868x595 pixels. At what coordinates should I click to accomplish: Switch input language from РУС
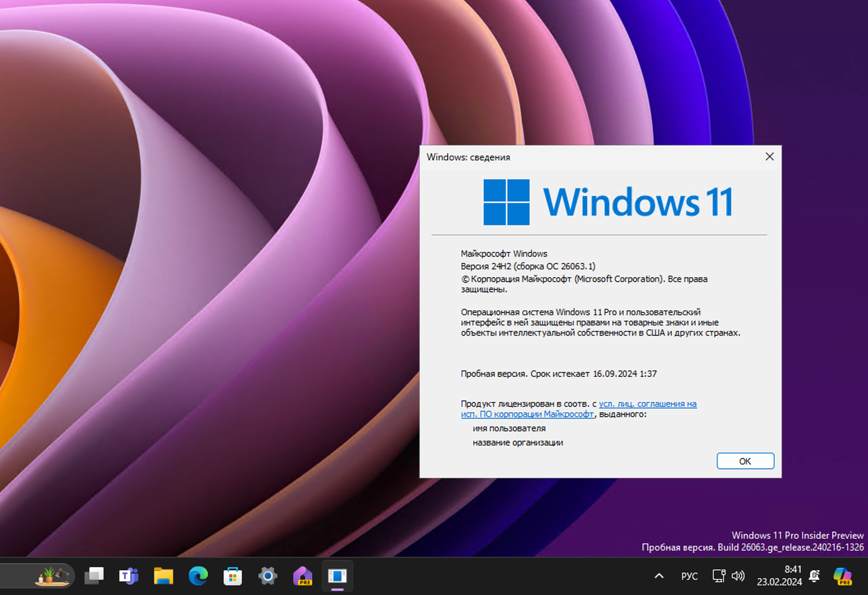pyautogui.click(x=689, y=576)
